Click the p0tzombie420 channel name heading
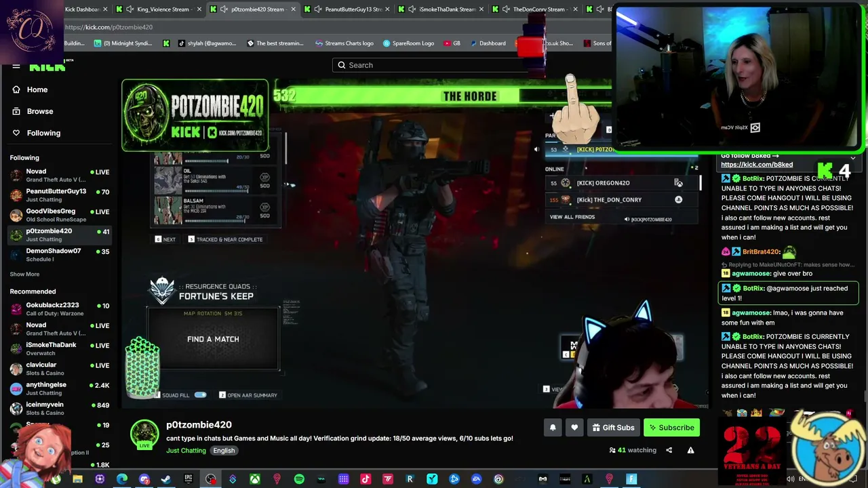The image size is (868, 488). point(199,424)
